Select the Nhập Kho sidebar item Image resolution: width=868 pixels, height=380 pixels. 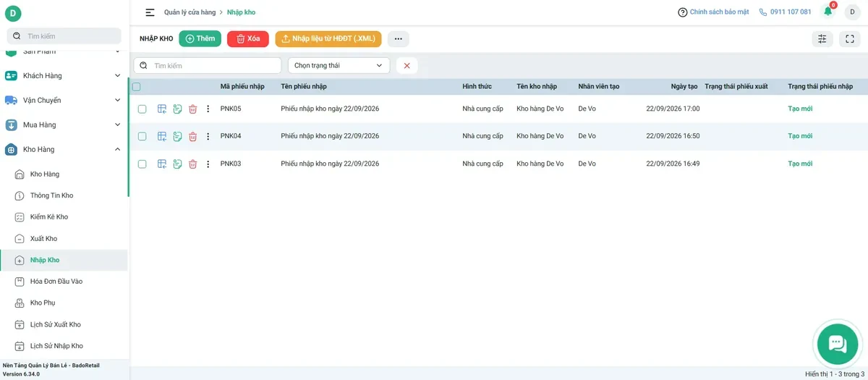[64, 260]
